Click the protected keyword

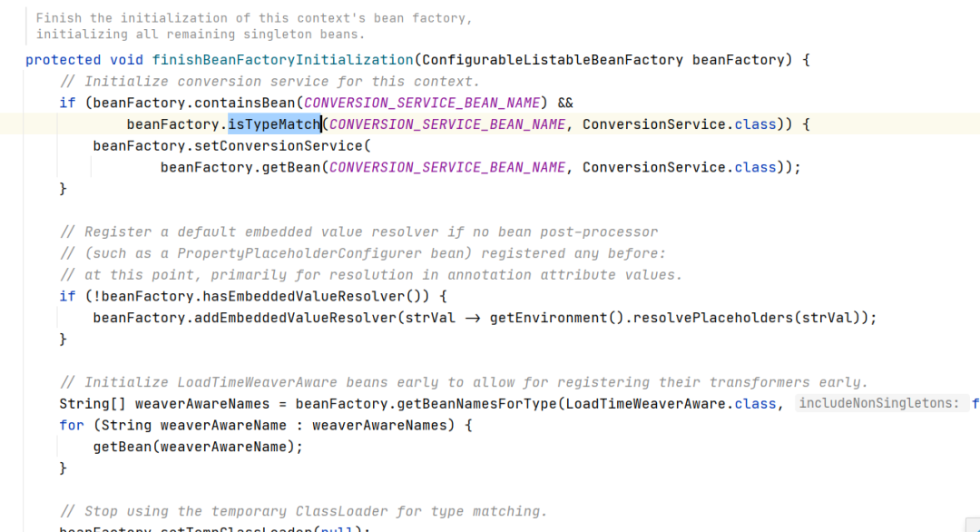(64, 60)
